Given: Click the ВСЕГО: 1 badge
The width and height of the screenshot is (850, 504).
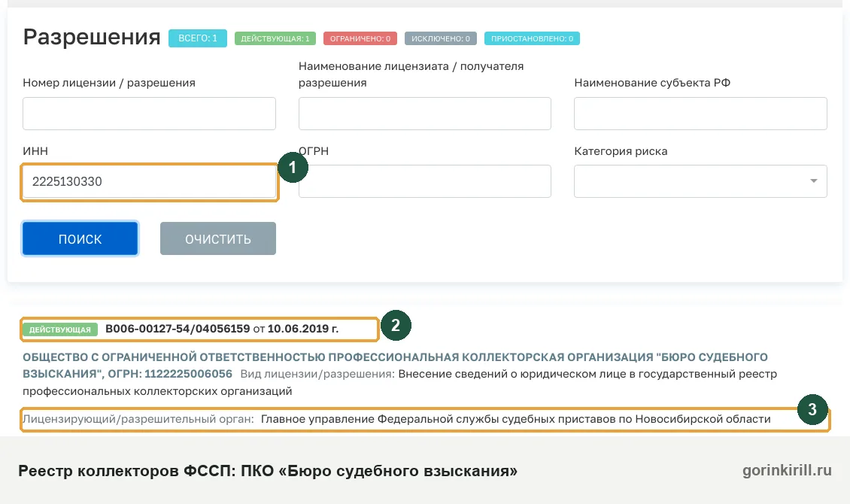Looking at the screenshot, I should (x=198, y=38).
